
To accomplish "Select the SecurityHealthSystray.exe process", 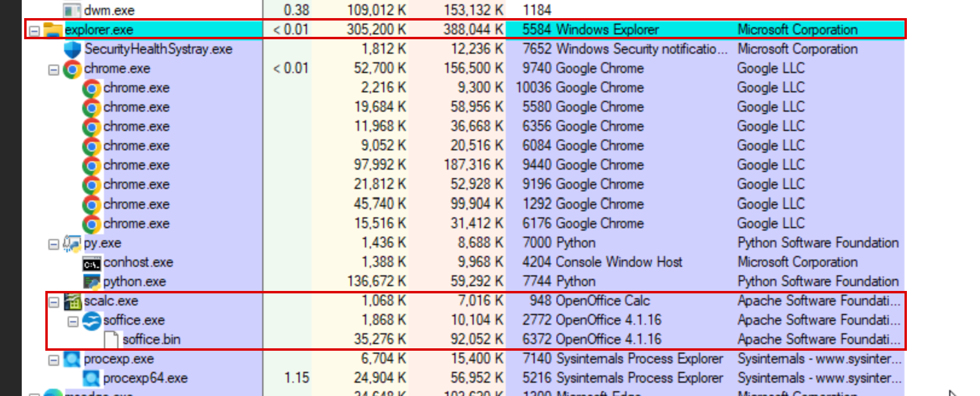I will [x=158, y=49].
